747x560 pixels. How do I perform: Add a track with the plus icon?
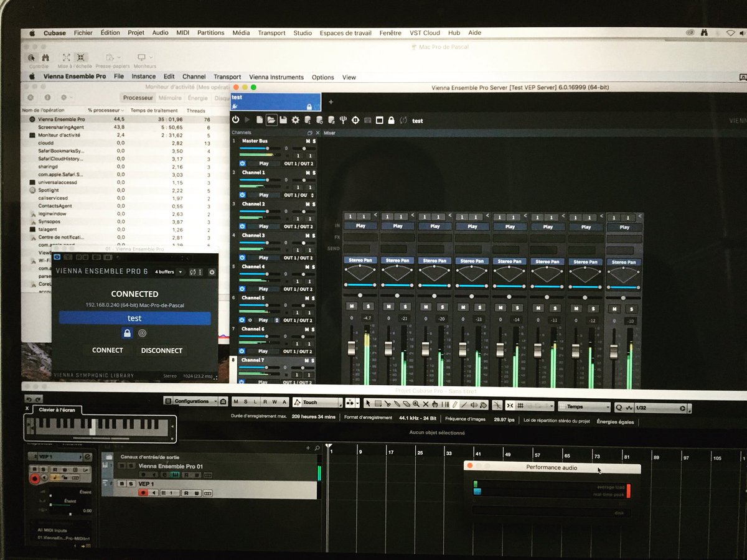(x=308, y=448)
